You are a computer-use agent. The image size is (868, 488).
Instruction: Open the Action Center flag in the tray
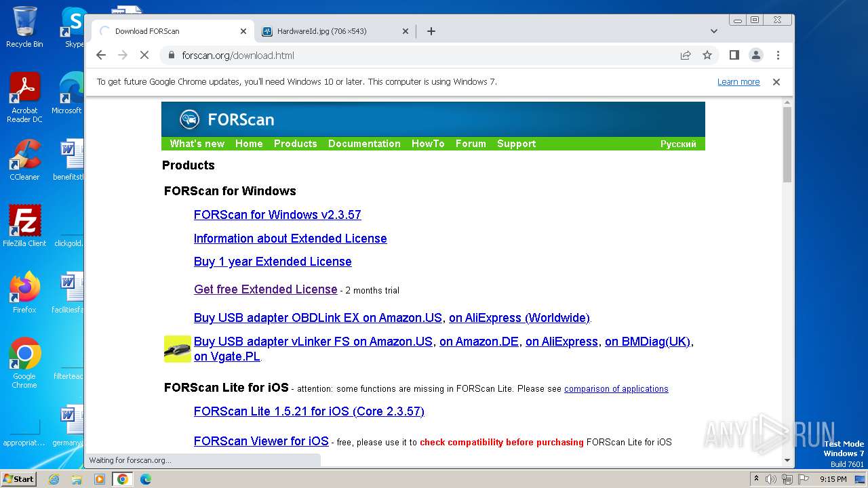click(804, 479)
